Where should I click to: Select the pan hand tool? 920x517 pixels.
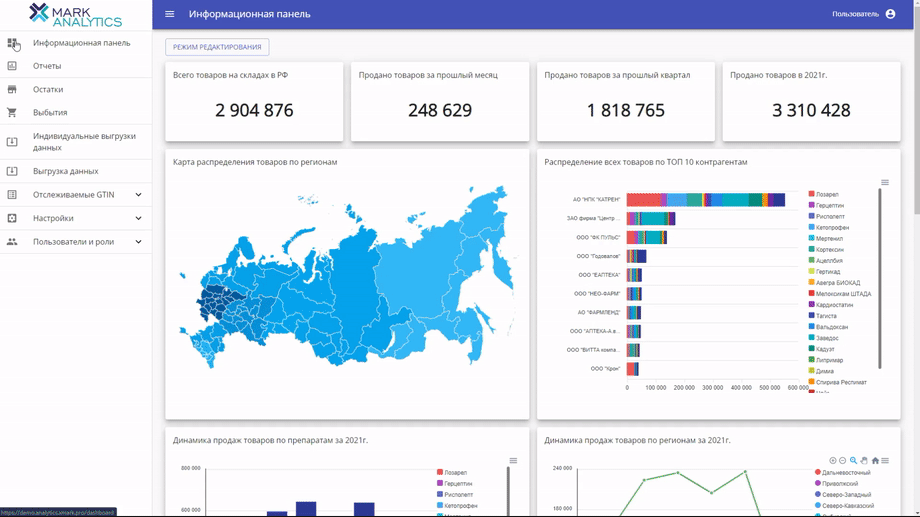pos(864,461)
